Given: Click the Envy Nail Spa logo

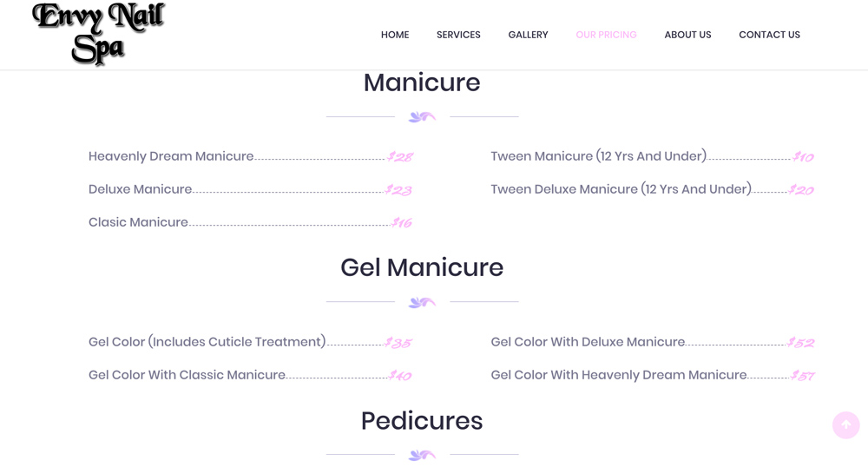Looking at the screenshot, I should [99, 34].
